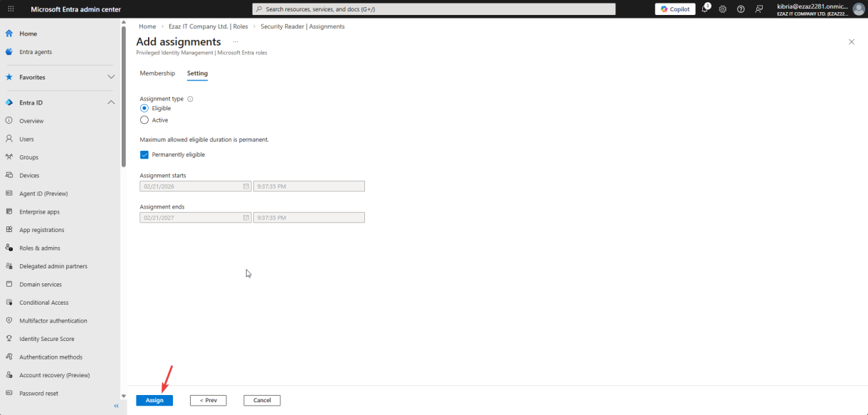The height and width of the screenshot is (415, 868).
Task: Click the Agent ID (Preview) icon
Action: tap(9, 194)
